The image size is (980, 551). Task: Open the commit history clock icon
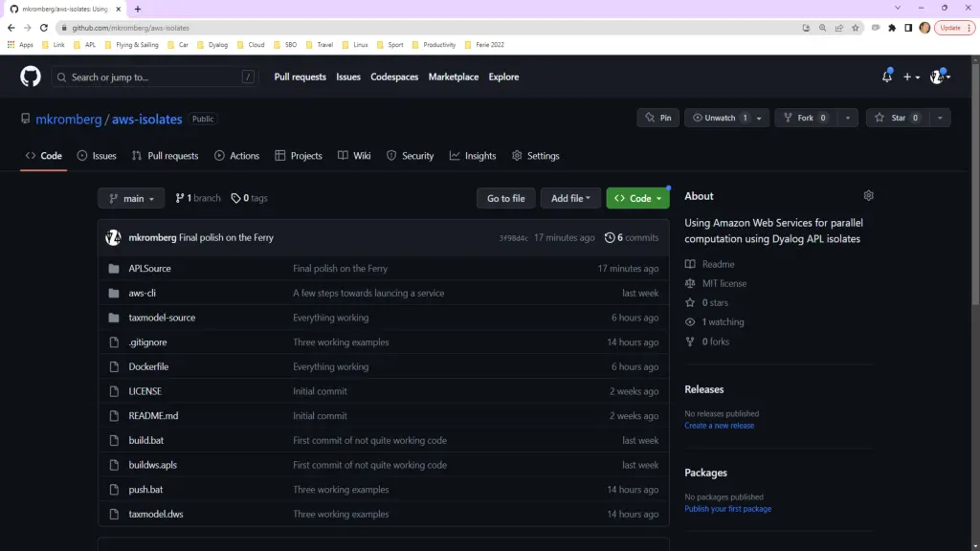pyautogui.click(x=610, y=238)
